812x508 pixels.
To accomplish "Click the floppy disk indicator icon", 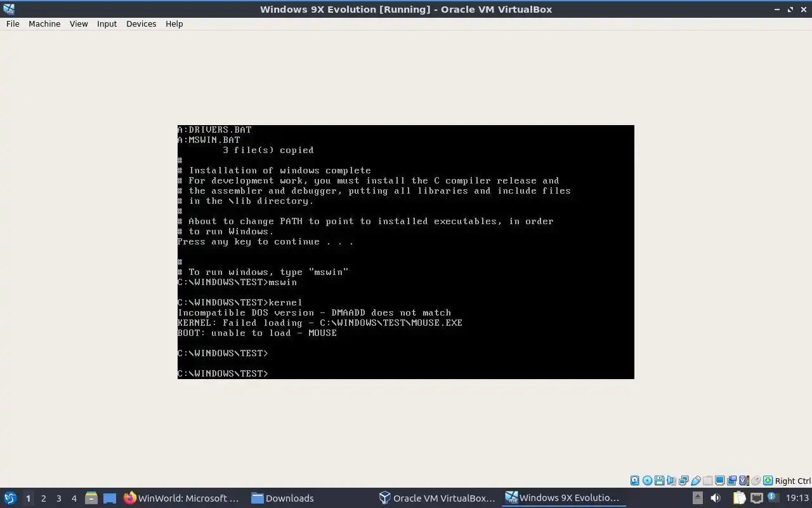I will [x=659, y=481].
